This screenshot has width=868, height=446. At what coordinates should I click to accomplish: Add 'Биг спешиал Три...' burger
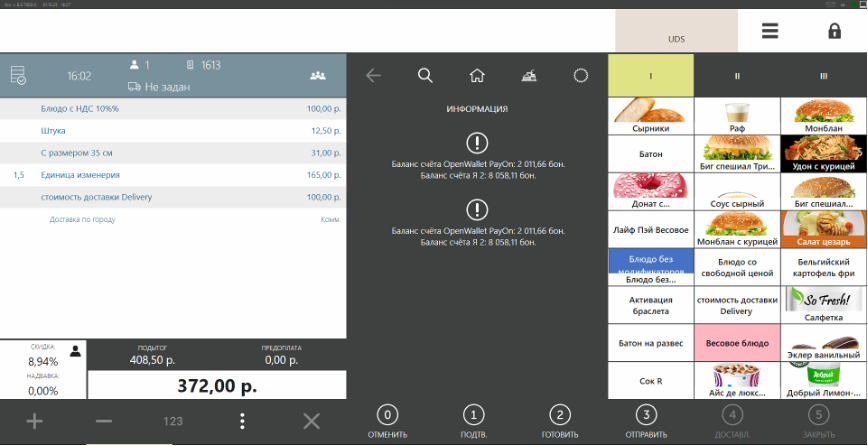click(737, 154)
